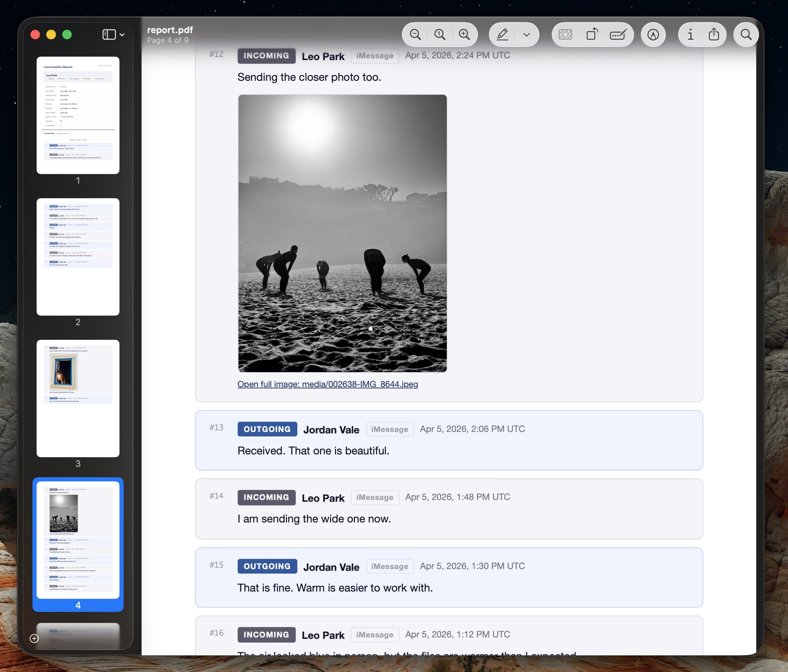Click the add page plus button
The height and width of the screenshot is (672, 788).
point(34,639)
